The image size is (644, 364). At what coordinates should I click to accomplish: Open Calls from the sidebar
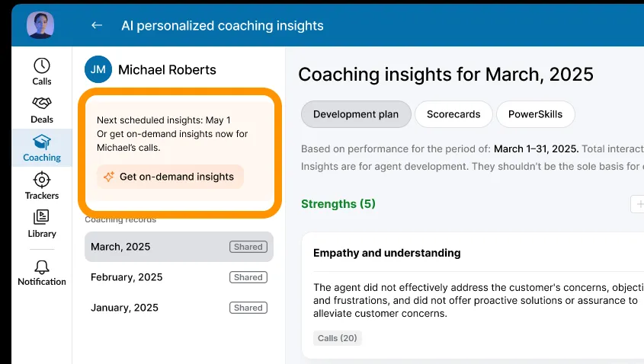(42, 66)
